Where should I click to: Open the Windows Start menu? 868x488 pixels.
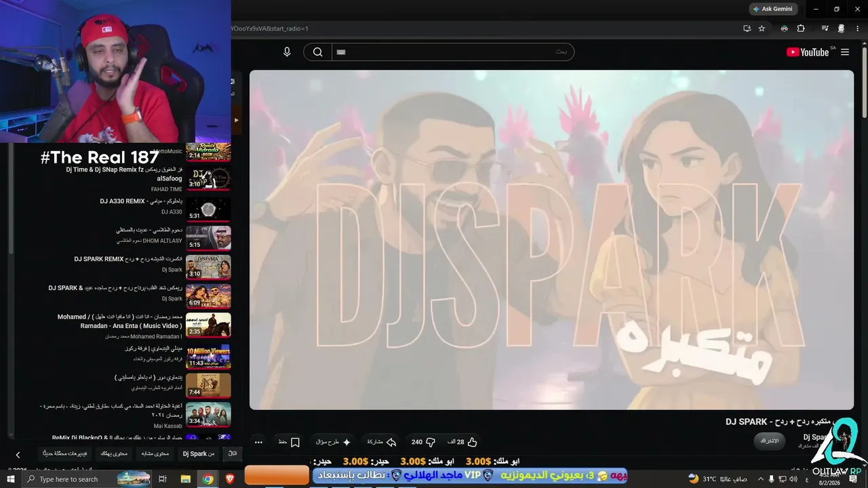(11, 479)
